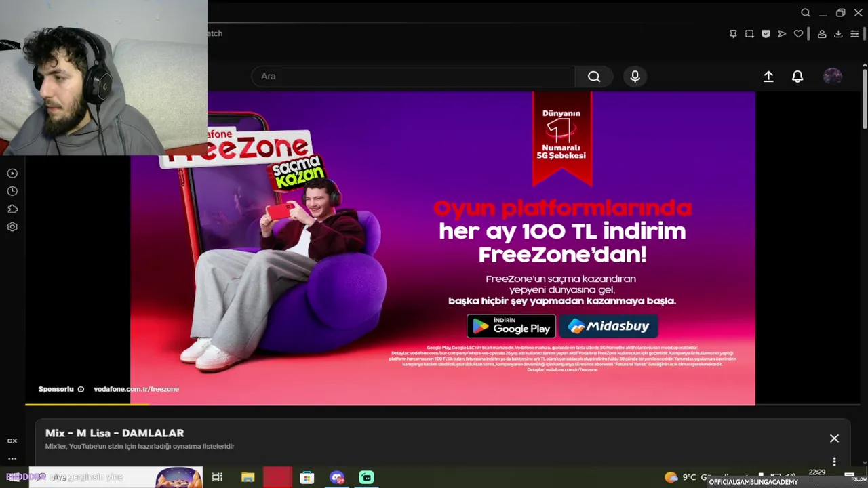This screenshot has width=868, height=488.
Task: Click the pin tab icon in toolbar
Action: pos(733,34)
